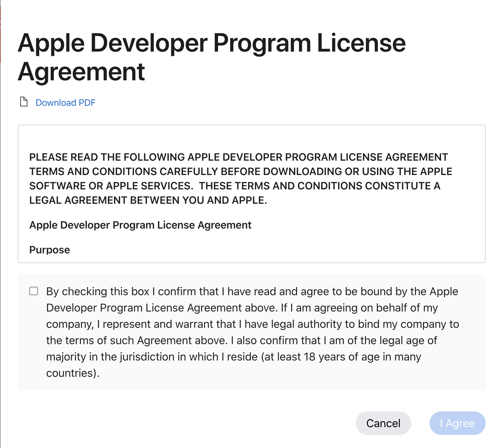This screenshot has width=502, height=448.
Task: Click the 'By checking this box I confirm' statement
Action: click(x=253, y=332)
